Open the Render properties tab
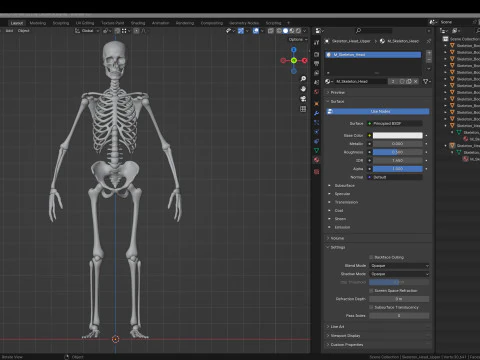480x360 pixels. (x=316, y=54)
